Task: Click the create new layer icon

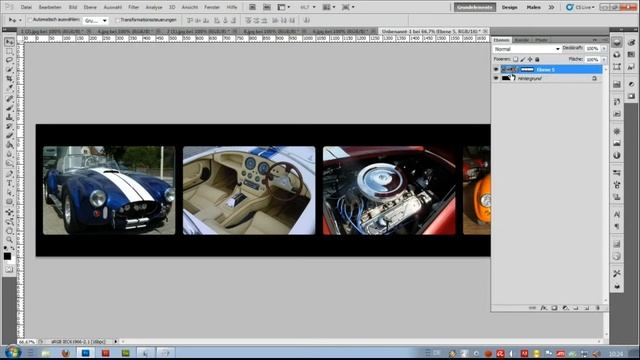Action: coord(586,308)
